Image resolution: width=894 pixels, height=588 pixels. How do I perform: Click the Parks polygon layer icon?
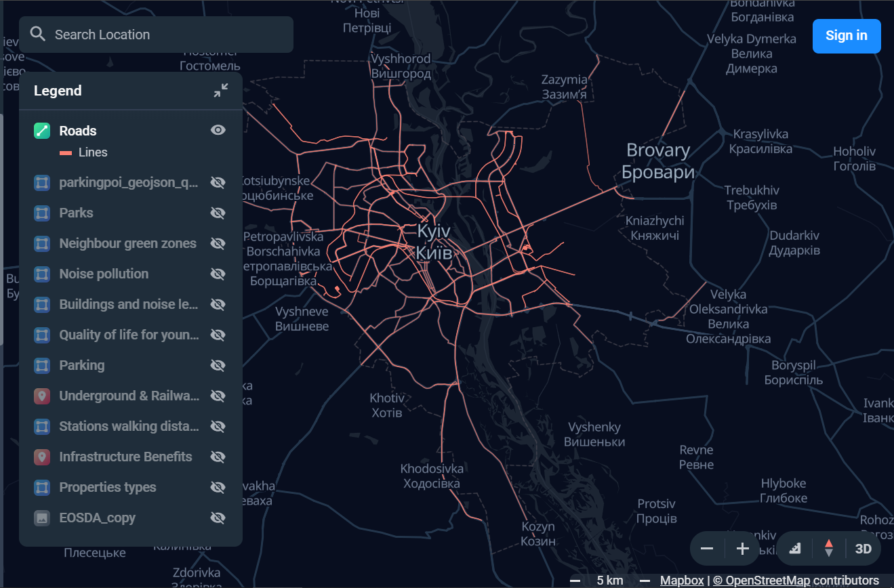tap(42, 213)
